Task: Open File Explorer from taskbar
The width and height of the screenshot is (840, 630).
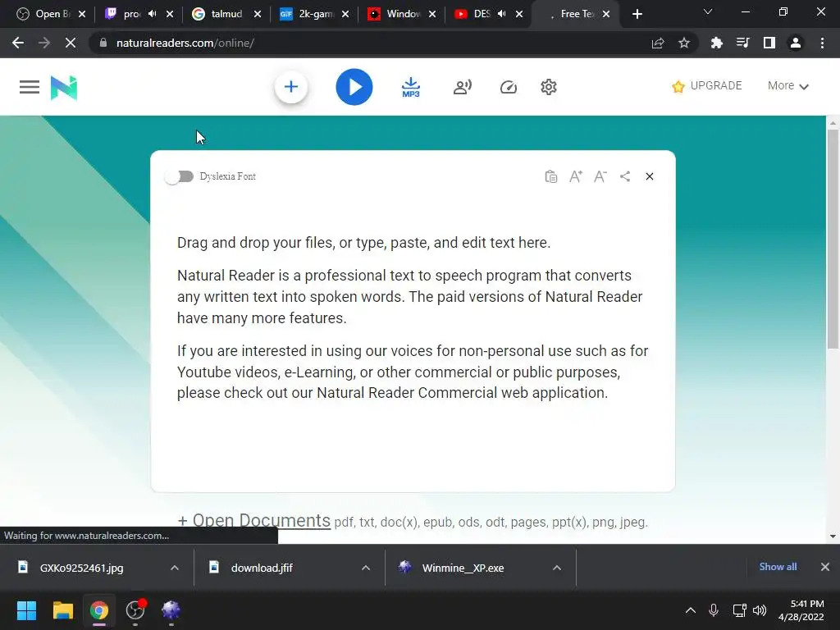Action: [62, 610]
